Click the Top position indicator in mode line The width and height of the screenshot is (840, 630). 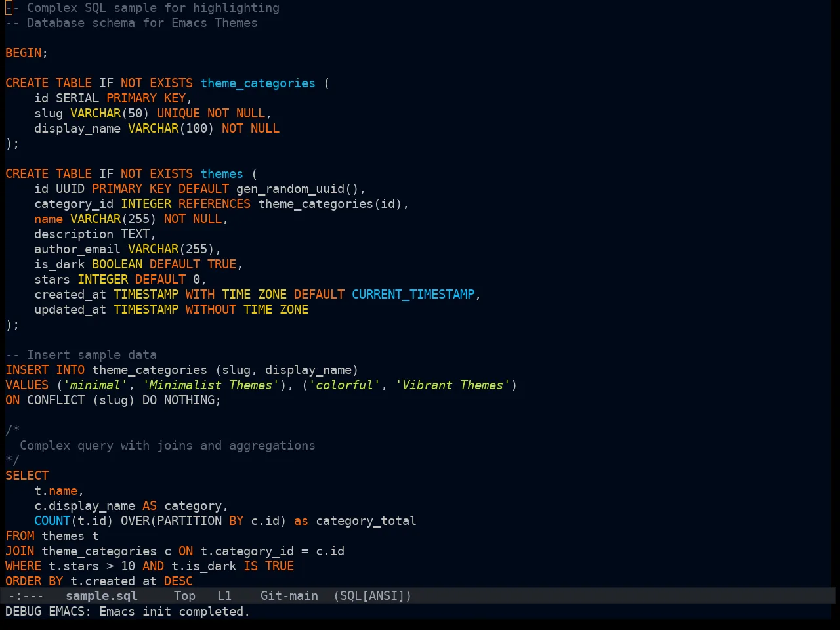click(185, 596)
